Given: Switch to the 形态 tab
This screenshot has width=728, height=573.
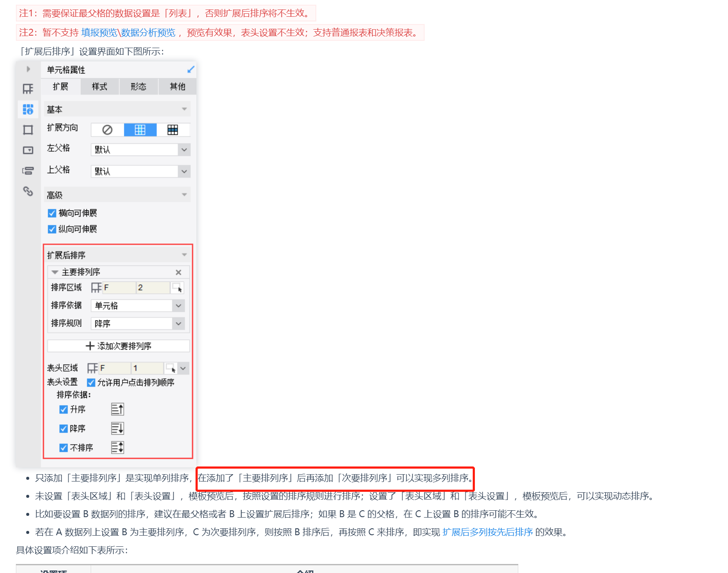Looking at the screenshot, I should pos(138,87).
